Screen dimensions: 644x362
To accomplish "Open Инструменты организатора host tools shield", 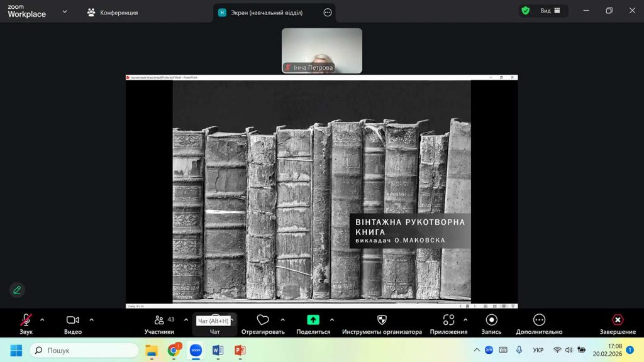I will pyautogui.click(x=382, y=321).
